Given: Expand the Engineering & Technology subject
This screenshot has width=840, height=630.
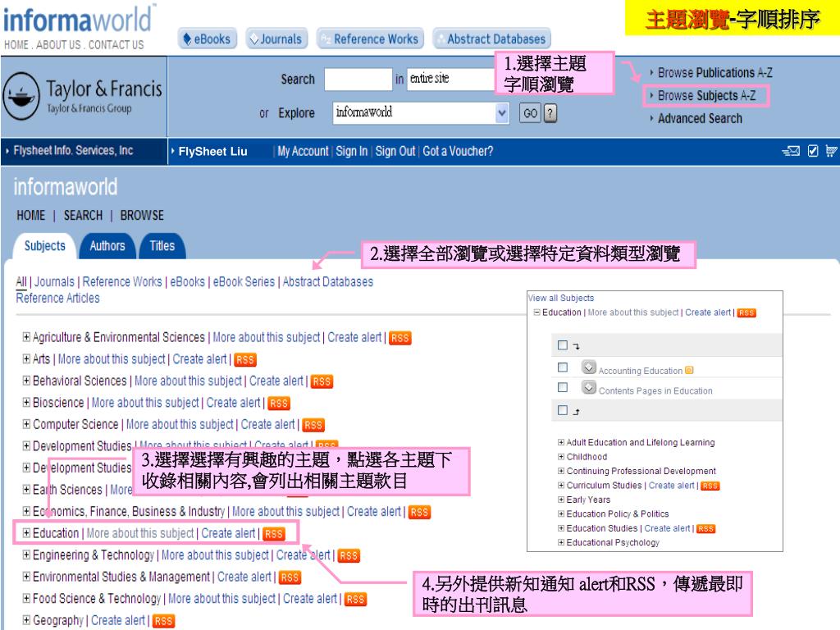Looking at the screenshot, I should click(26, 555).
